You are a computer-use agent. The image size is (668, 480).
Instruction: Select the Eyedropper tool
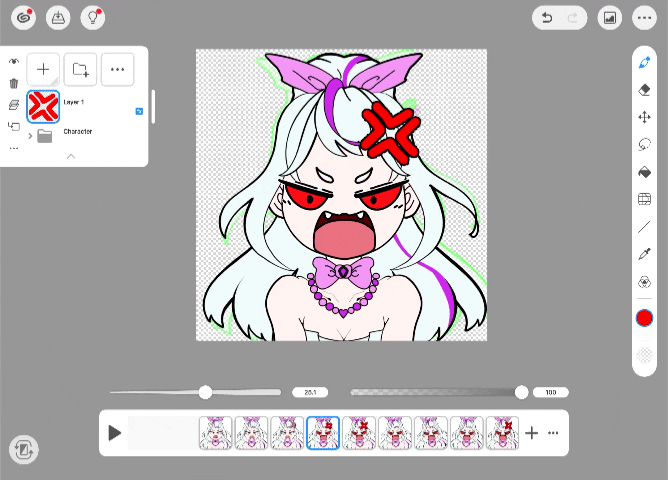[x=645, y=254]
